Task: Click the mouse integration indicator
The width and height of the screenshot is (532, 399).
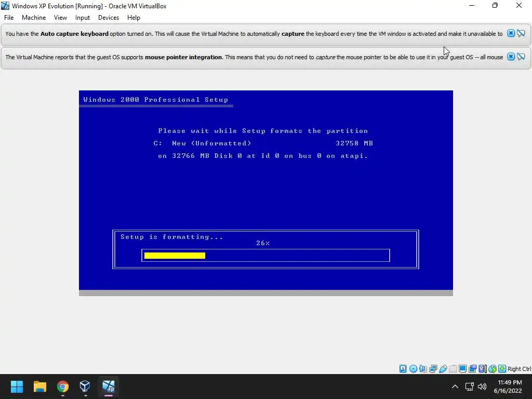Action: (493, 369)
